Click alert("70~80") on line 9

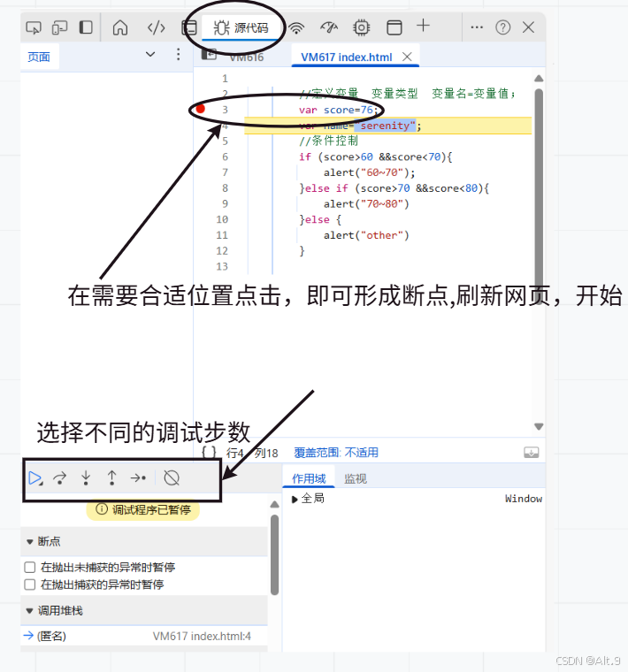coord(366,204)
